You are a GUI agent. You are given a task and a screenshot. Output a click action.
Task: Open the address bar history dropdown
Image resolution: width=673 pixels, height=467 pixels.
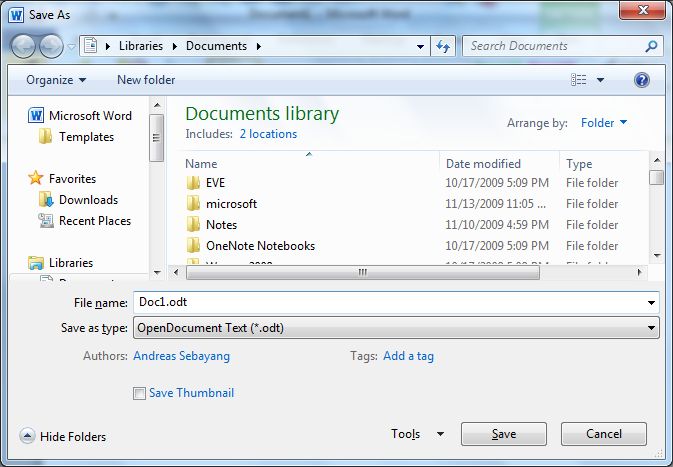point(421,46)
